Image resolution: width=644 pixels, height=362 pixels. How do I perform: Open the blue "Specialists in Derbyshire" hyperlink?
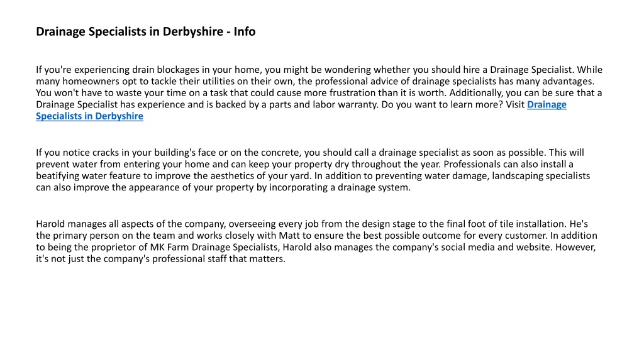click(x=89, y=116)
